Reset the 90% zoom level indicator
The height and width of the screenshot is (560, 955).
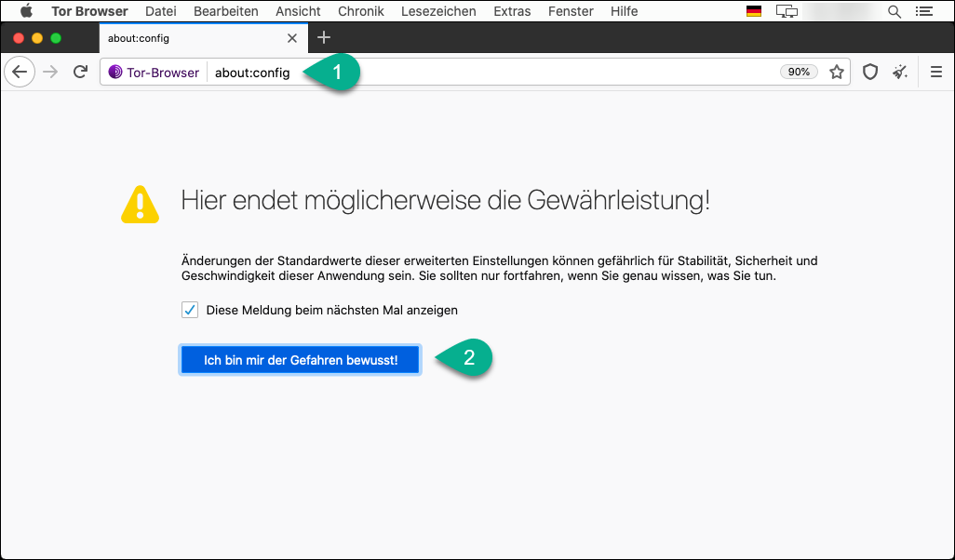point(799,73)
